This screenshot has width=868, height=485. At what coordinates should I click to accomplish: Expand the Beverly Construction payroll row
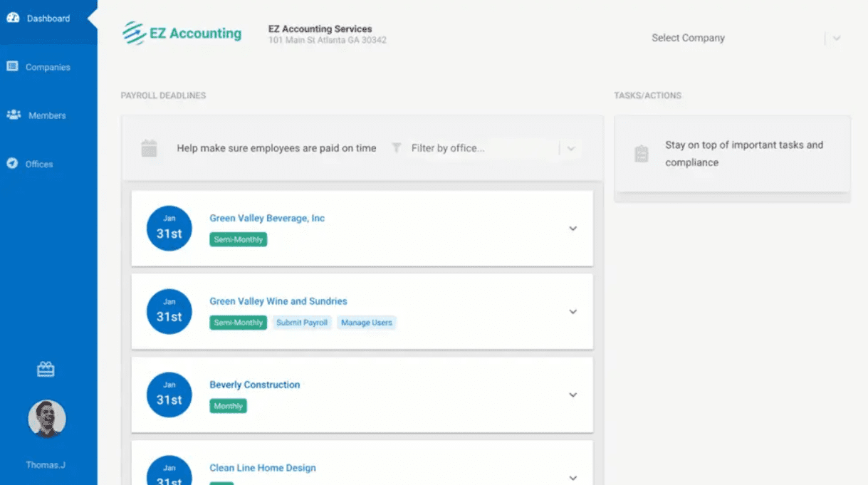pos(572,395)
